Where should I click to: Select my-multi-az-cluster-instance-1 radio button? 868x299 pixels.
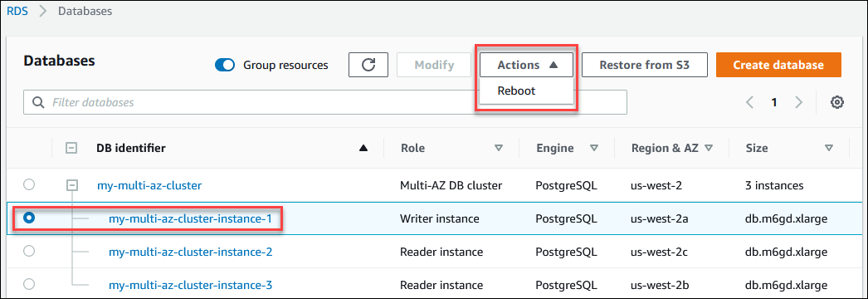[x=29, y=218]
